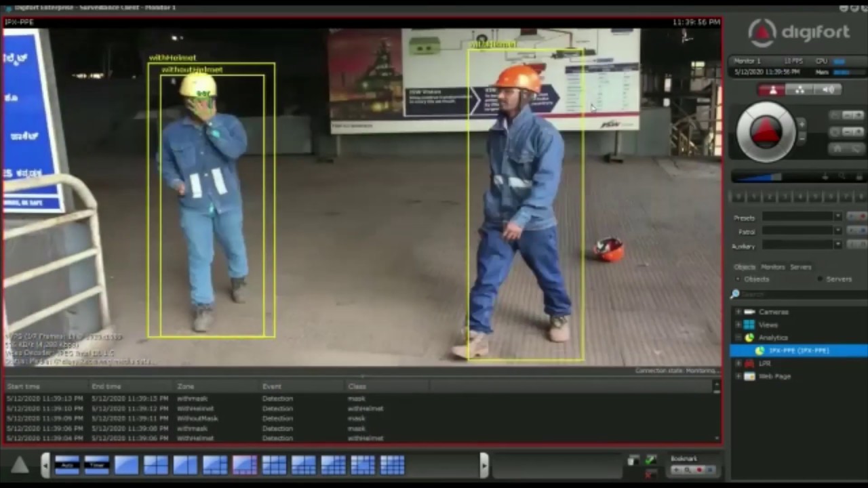Select the 11:39:13 PM withmask event row
Screen dimensions: 868x488
[358, 399]
